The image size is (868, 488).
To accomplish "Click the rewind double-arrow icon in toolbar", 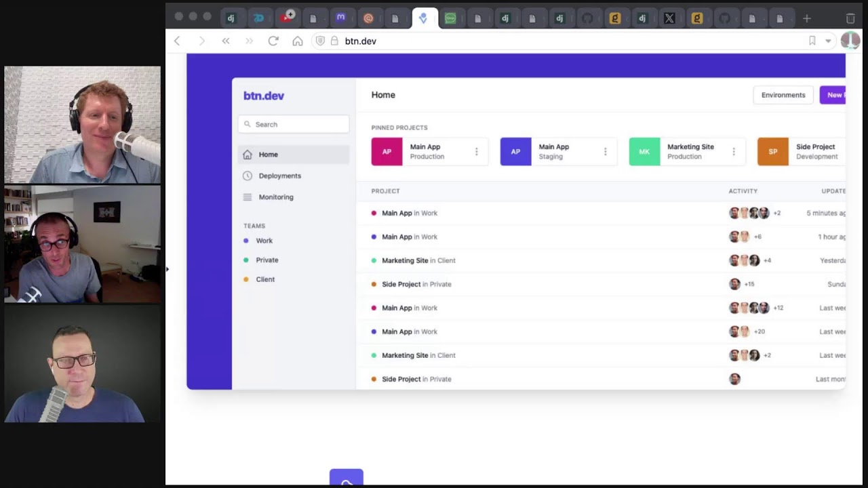I will click(226, 41).
